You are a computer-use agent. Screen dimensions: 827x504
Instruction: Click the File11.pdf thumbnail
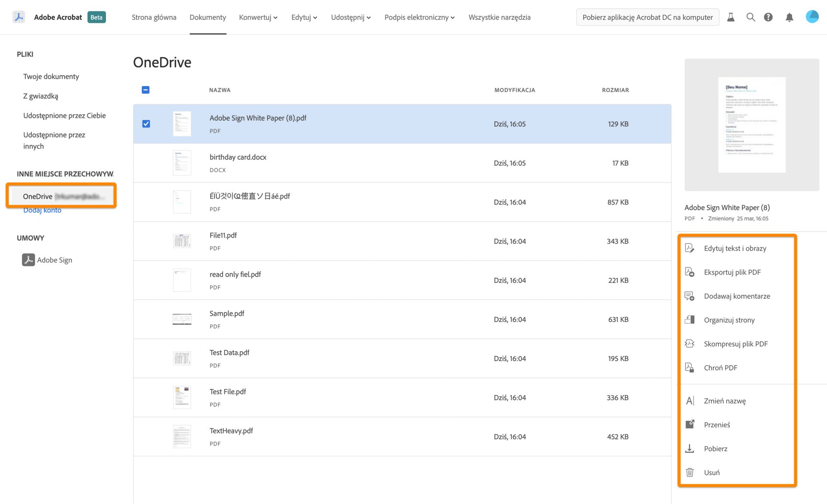click(x=182, y=241)
